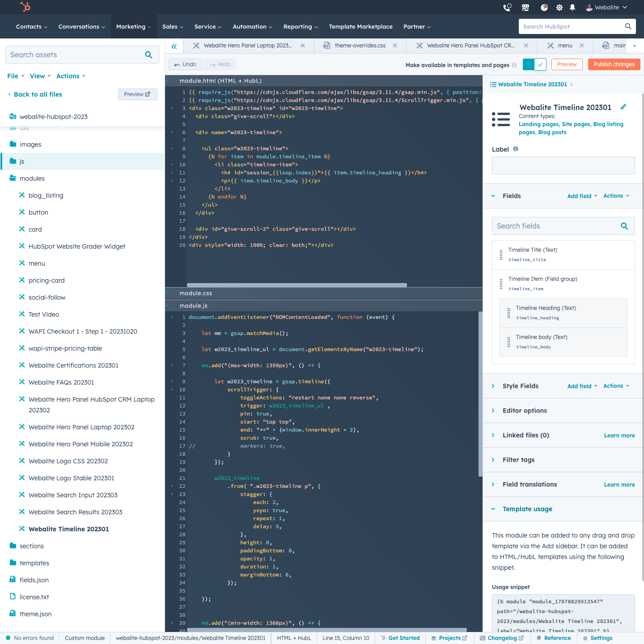
Task: Click drag handle for Timeline Heading field
Action: click(x=508, y=313)
